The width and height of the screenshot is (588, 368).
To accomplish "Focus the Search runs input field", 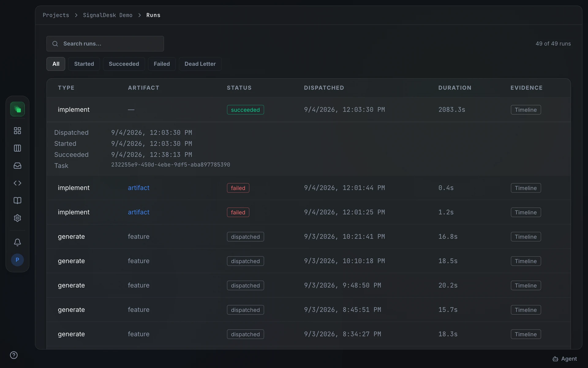I will coord(105,44).
